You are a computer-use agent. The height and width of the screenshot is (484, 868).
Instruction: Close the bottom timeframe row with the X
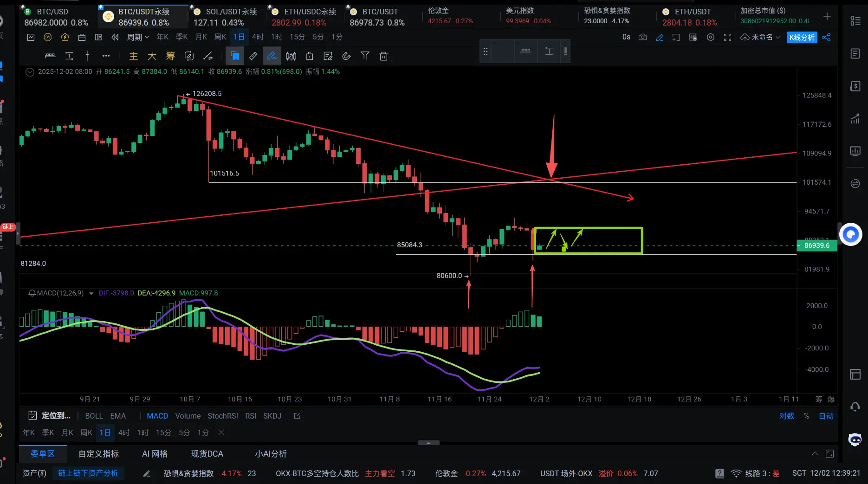click(221, 432)
